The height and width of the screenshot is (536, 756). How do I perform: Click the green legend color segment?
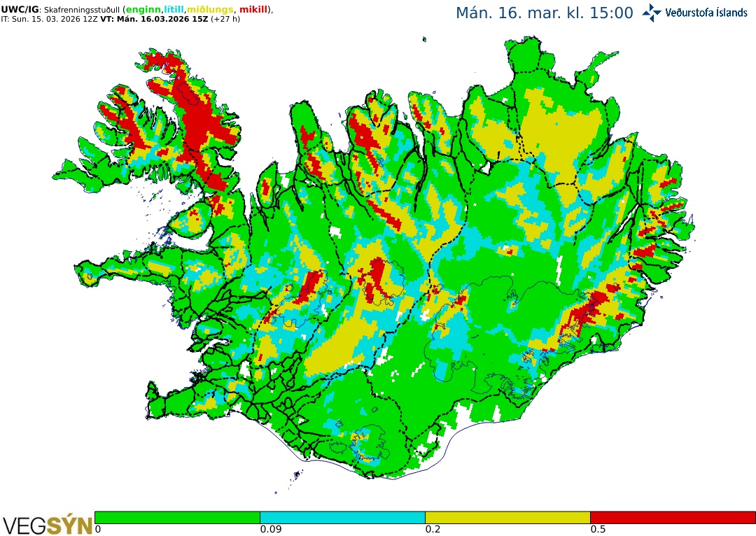pos(177,518)
